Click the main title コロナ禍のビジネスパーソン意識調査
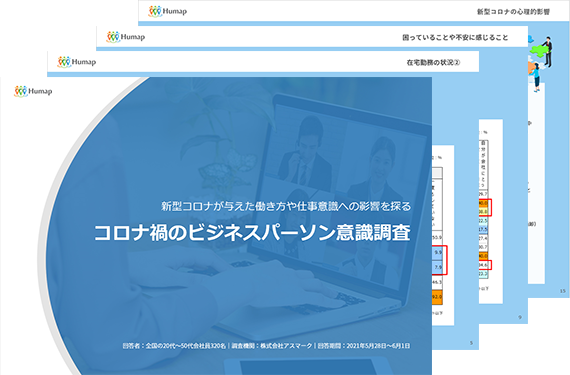 [252, 233]
